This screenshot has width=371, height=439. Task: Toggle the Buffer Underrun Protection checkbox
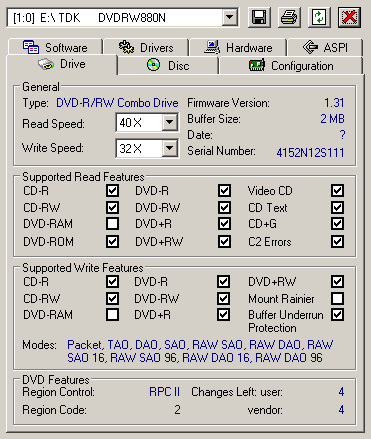click(x=337, y=314)
